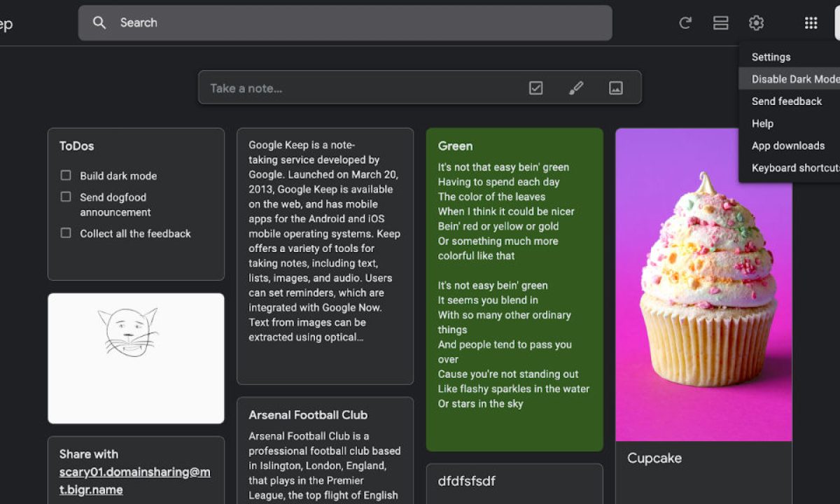Screen dimensions: 840x504
Task: Check the Build dark mode item
Action: click(x=66, y=175)
